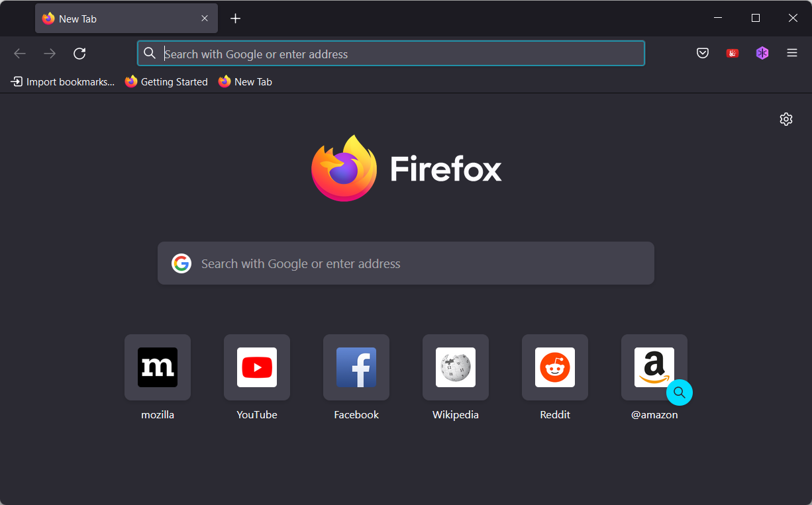Open the red extension icon in toolbar
This screenshot has height=505, width=812.
733,54
